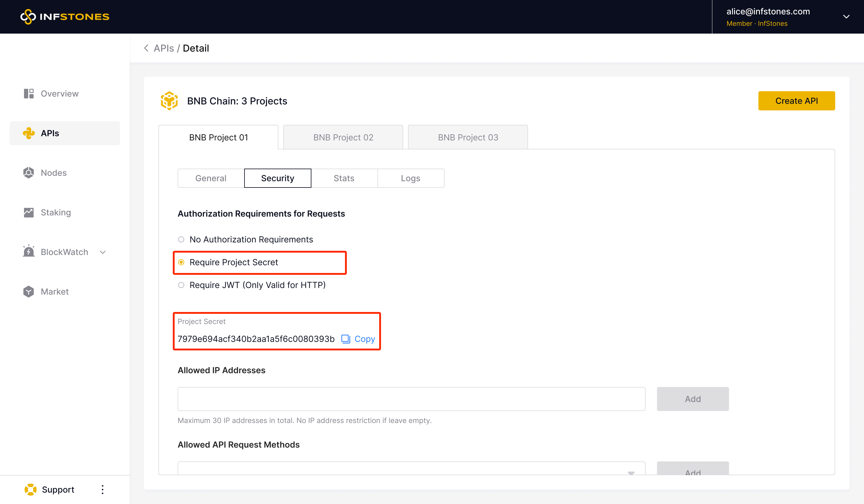864x504 pixels.
Task: Select Require JWT radio option
Action: (x=181, y=285)
